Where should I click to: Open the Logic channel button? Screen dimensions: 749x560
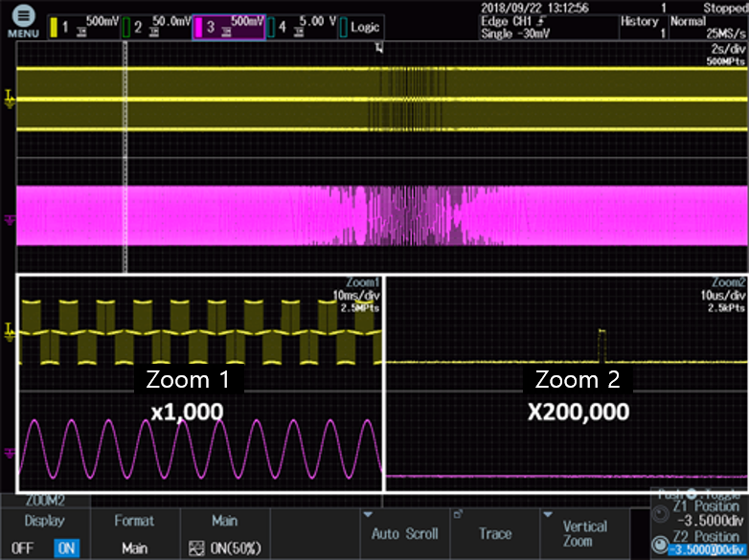pos(361,27)
